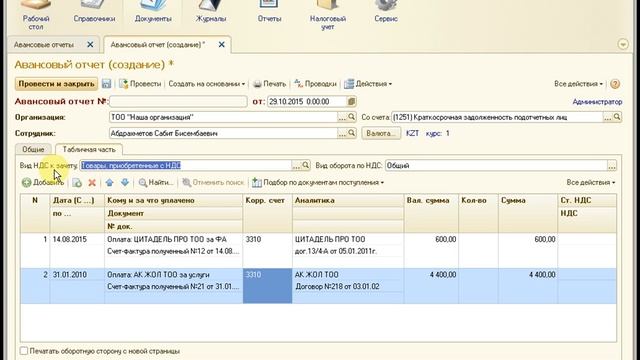The image size is (640, 360).
Task: Open Проводки for the document
Action: click(x=316, y=84)
